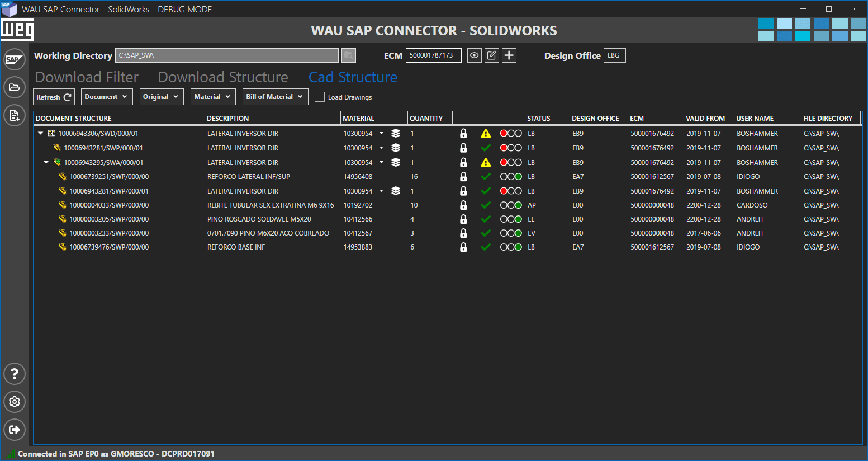
Task: Click red traffic light on 10006943306/SWD/000/01 row
Action: pos(504,133)
